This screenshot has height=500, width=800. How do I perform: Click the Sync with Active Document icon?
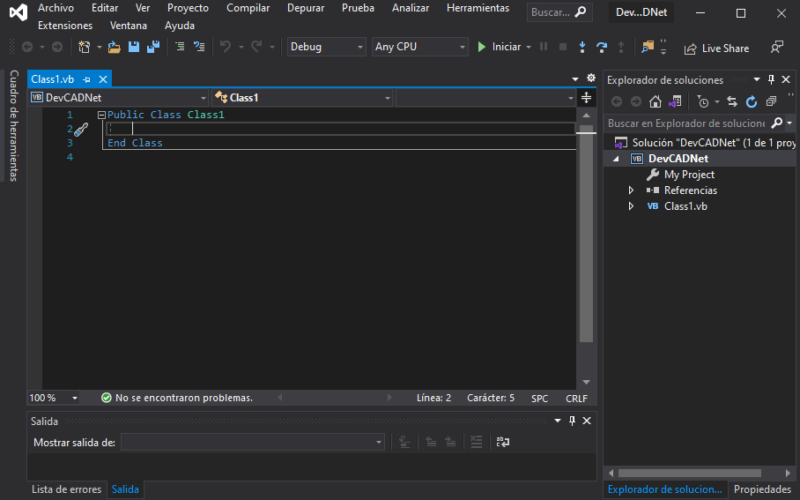pyautogui.click(x=732, y=101)
